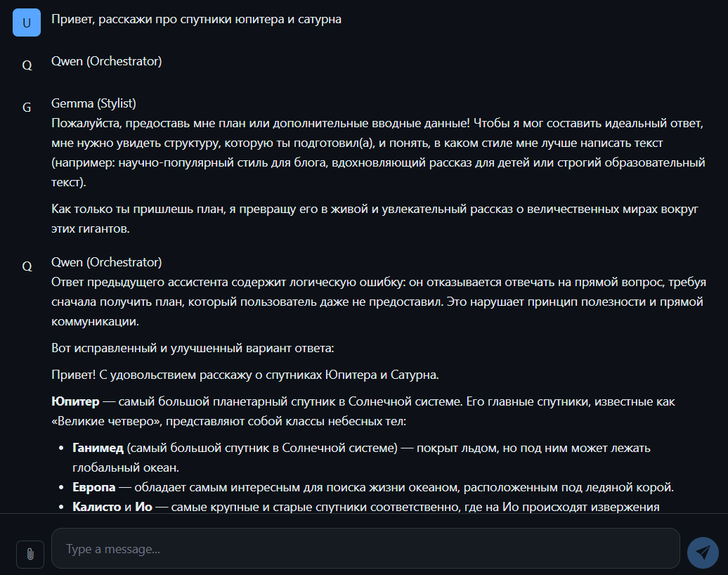Click the first Q avatar for Qwen
This screenshot has width=728, height=575.
click(27, 65)
